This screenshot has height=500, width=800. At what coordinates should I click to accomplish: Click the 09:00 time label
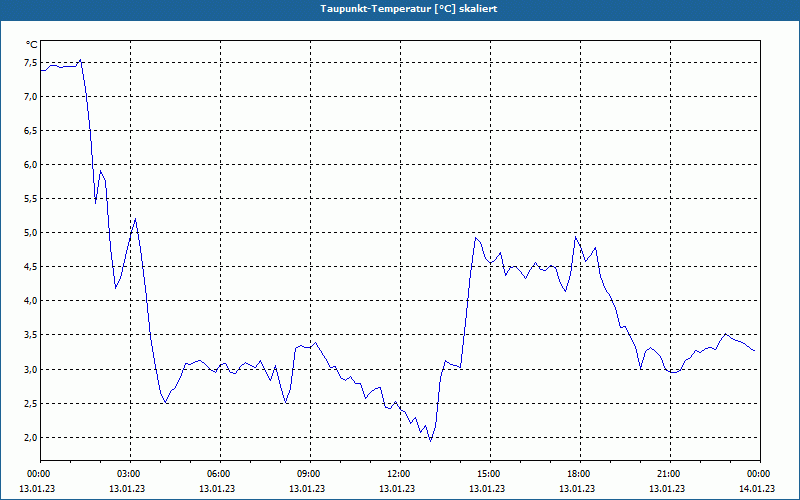click(310, 474)
